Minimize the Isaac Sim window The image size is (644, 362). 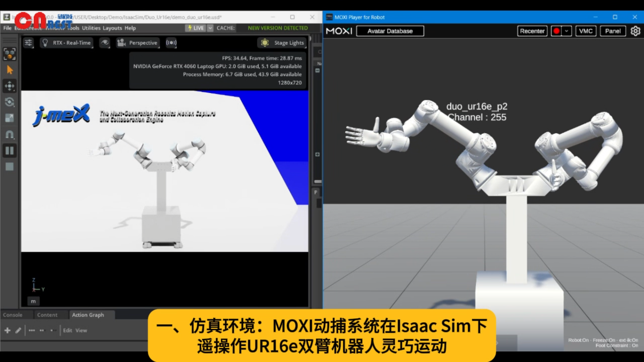[x=273, y=17]
